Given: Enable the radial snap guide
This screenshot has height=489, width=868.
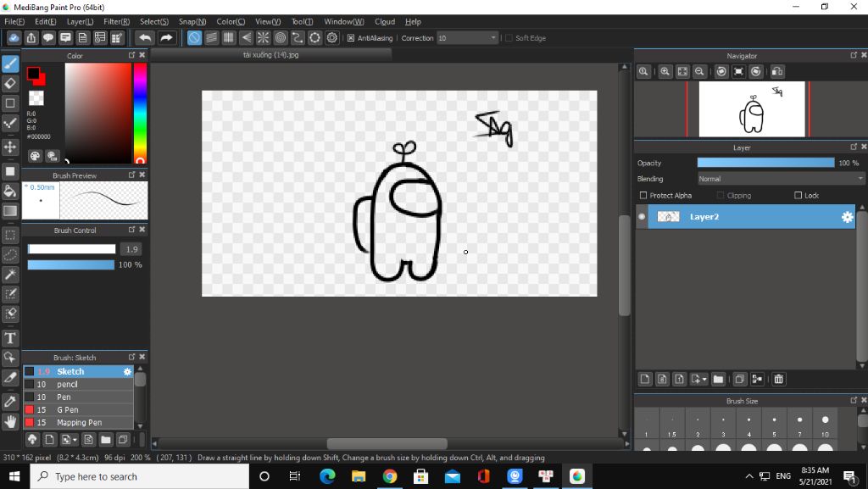Looking at the screenshot, I should click(263, 37).
